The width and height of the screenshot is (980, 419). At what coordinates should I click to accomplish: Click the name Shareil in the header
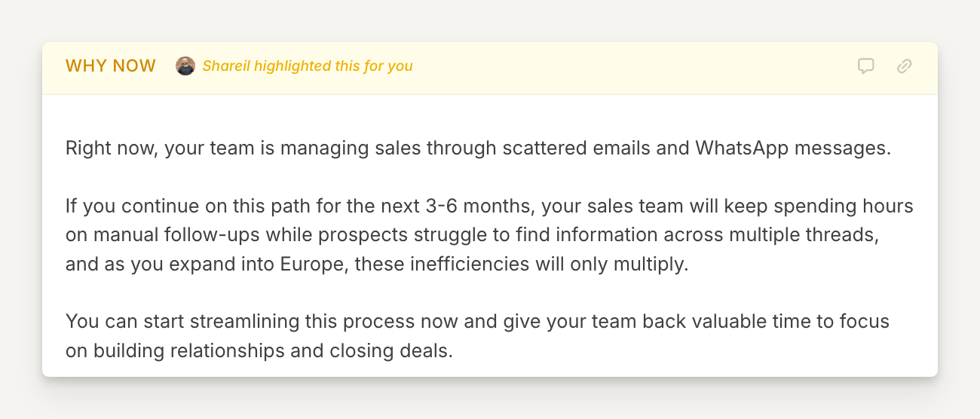tap(227, 66)
